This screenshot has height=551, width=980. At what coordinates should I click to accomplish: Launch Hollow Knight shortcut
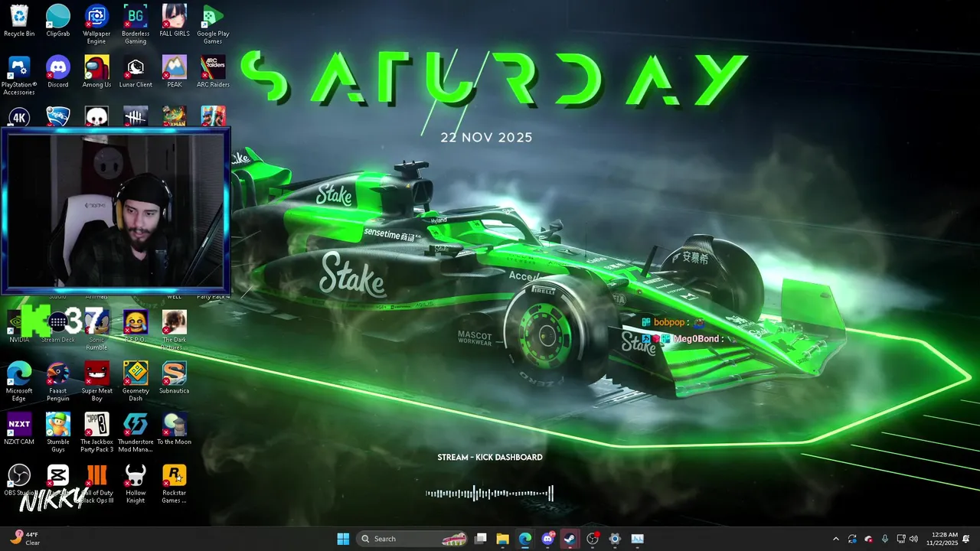(x=136, y=484)
